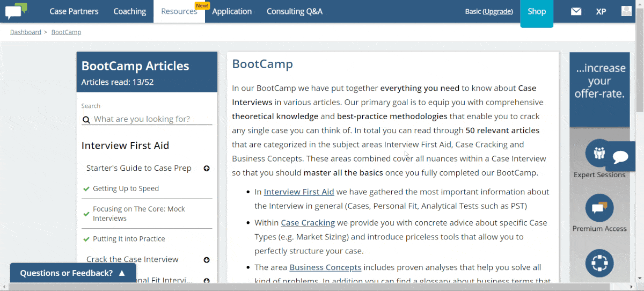The image size is (644, 291).
Task: Click the Upgrade link
Action: (x=497, y=11)
